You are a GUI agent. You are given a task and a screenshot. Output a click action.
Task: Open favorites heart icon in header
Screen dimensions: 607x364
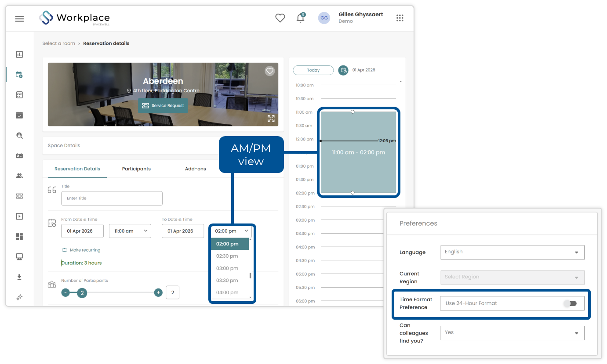pos(280,18)
